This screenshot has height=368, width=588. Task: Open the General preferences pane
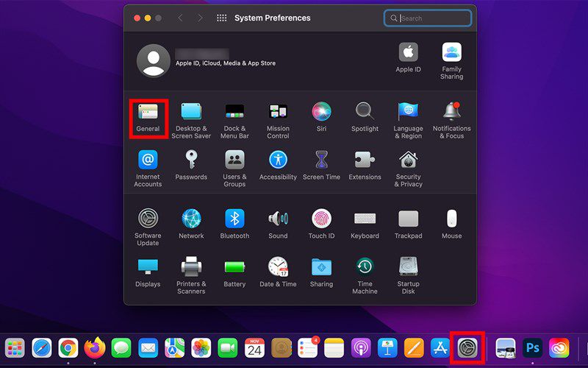tap(148, 118)
